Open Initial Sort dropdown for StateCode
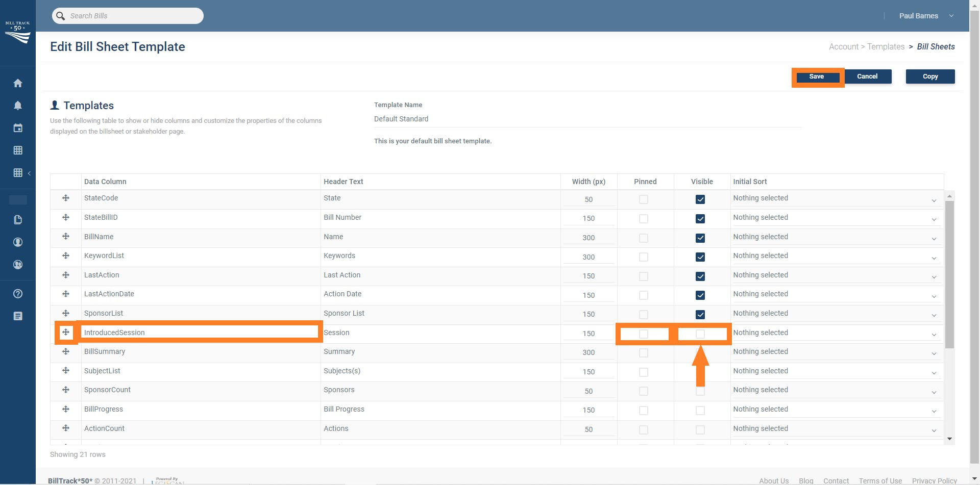Viewport: 980px width, 485px height. click(x=835, y=199)
